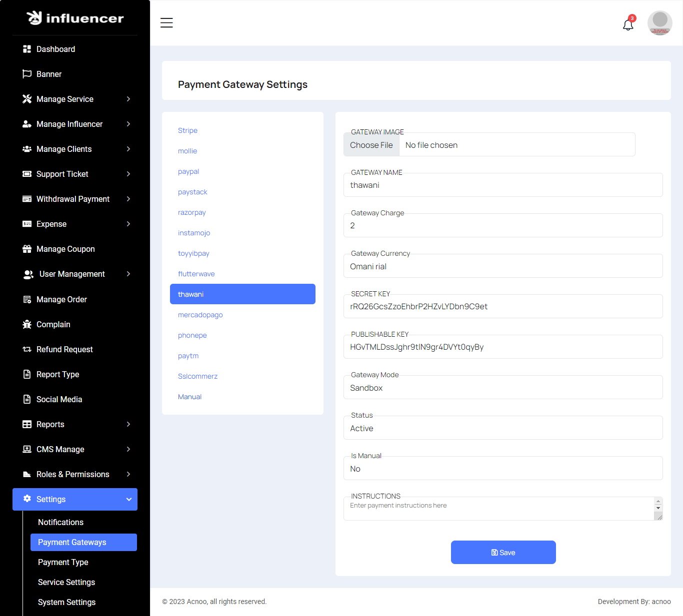Click into the SECRET KEY field
683x616 pixels.
pyautogui.click(x=502, y=306)
